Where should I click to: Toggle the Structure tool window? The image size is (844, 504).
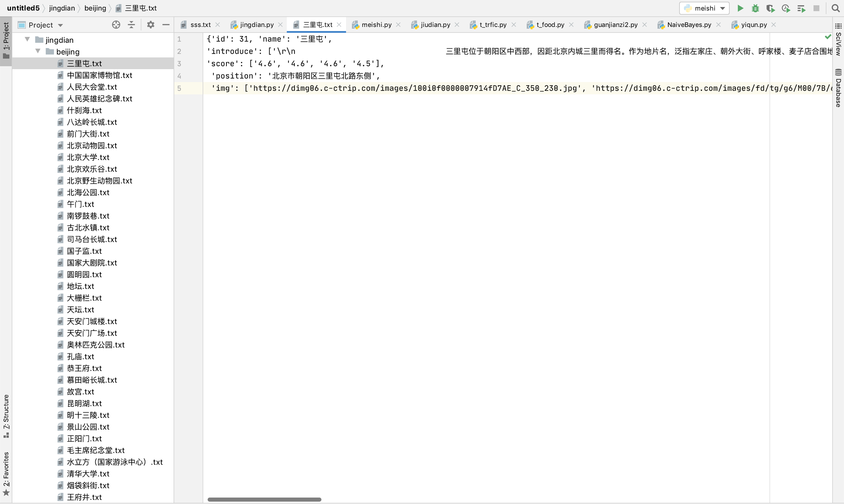(6, 416)
